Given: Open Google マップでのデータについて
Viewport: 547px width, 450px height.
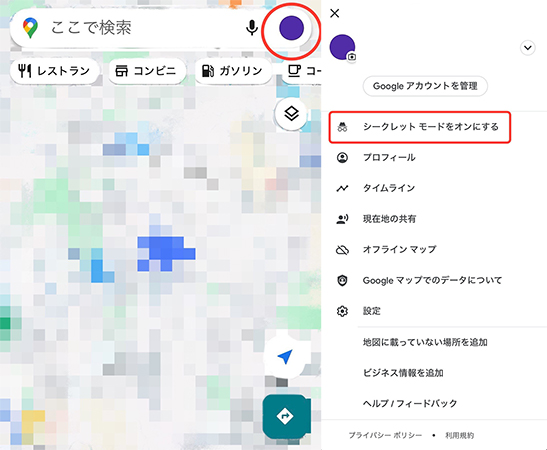Looking at the screenshot, I should 434,280.
